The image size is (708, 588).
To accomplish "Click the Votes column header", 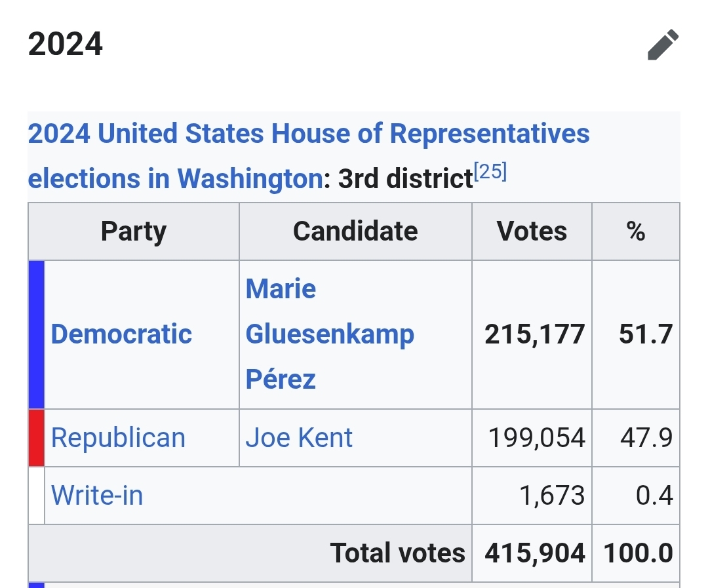I will [x=532, y=231].
